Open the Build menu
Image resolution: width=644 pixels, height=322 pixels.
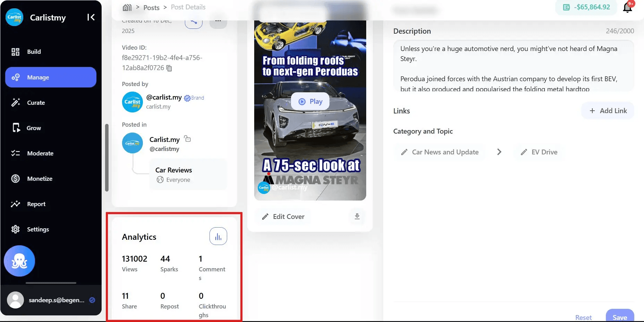(x=51, y=52)
